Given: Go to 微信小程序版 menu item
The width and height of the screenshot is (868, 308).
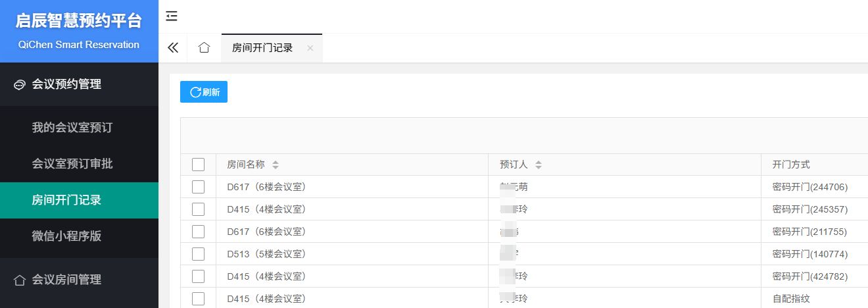Looking at the screenshot, I should tap(67, 236).
